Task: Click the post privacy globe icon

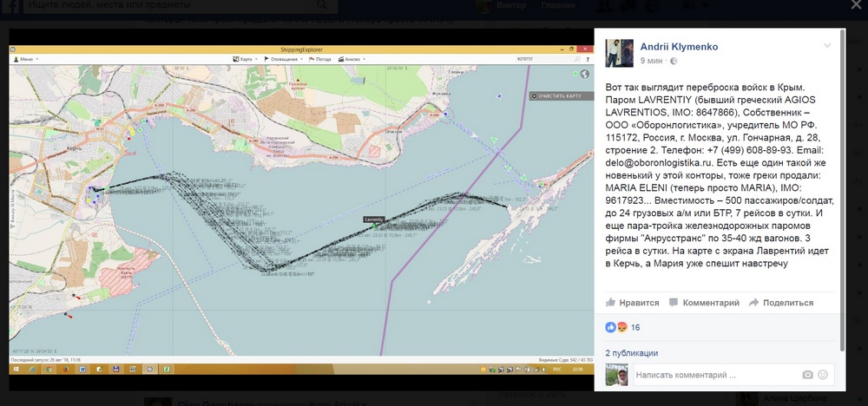Action: click(x=674, y=62)
